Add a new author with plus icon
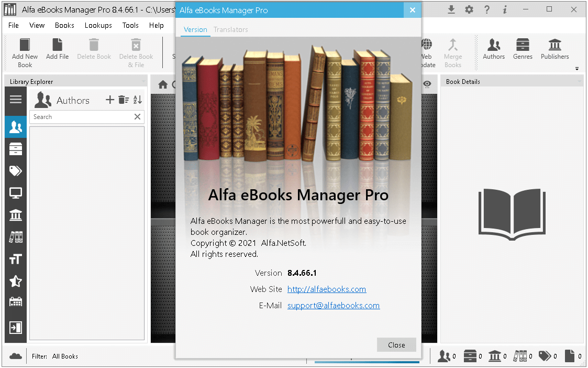 (109, 100)
